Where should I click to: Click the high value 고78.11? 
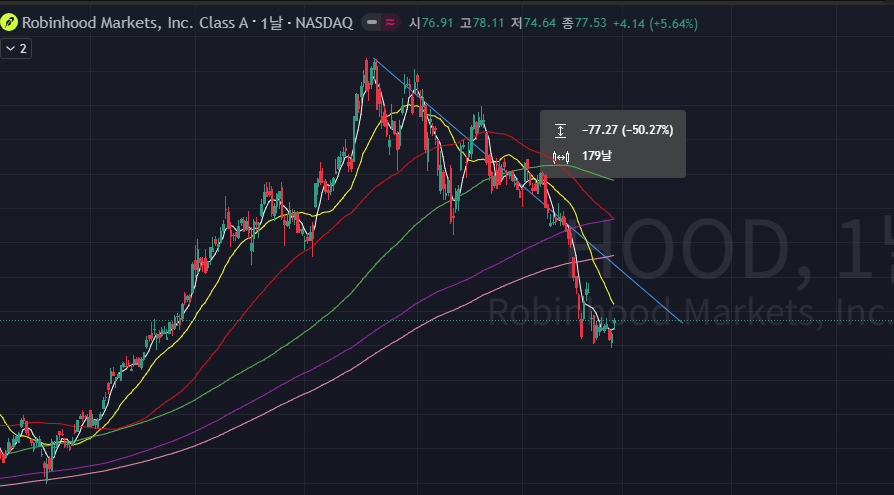(482, 23)
